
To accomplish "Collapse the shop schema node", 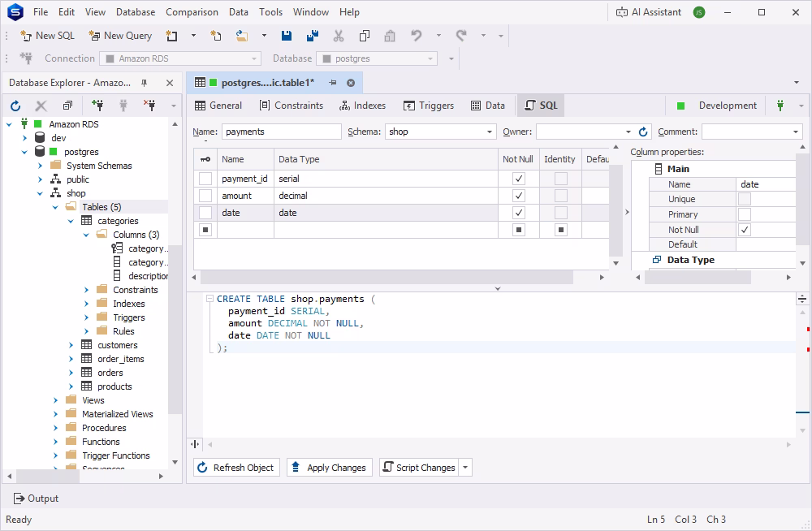I will [x=40, y=193].
